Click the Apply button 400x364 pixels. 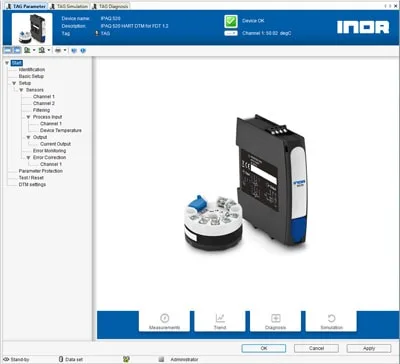click(369, 348)
